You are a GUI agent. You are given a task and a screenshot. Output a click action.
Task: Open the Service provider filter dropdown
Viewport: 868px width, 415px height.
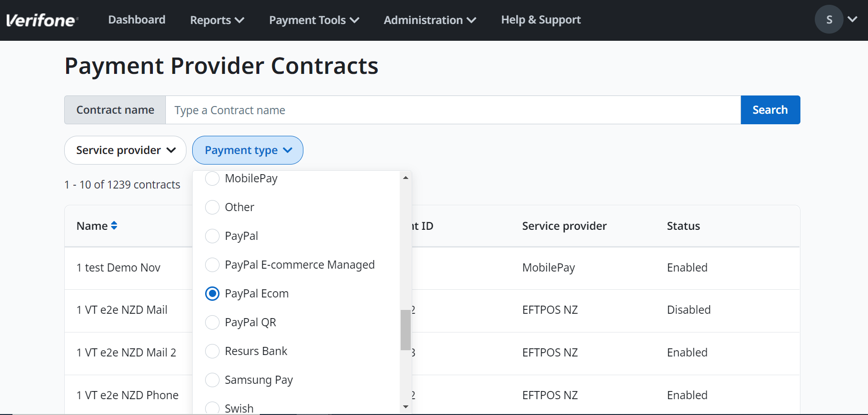click(x=125, y=150)
